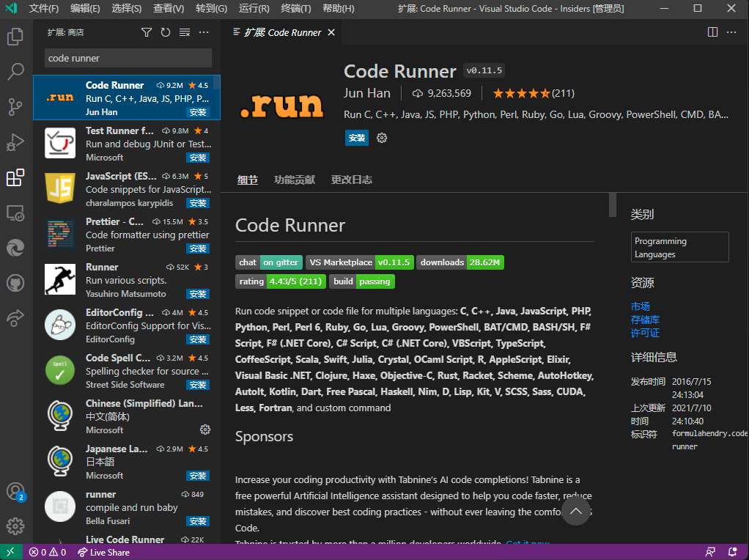Close the Code Runner extension tab
Image resolution: width=749 pixels, height=560 pixels.
pos(331,32)
